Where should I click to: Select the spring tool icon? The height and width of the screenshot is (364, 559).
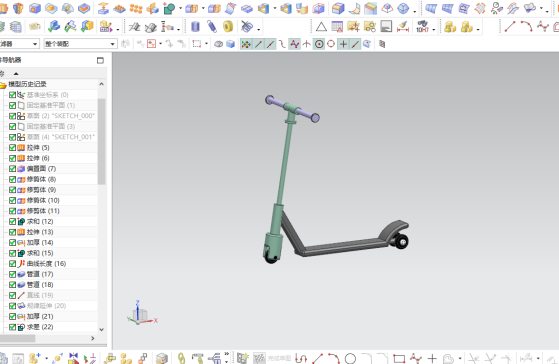tap(212, 27)
